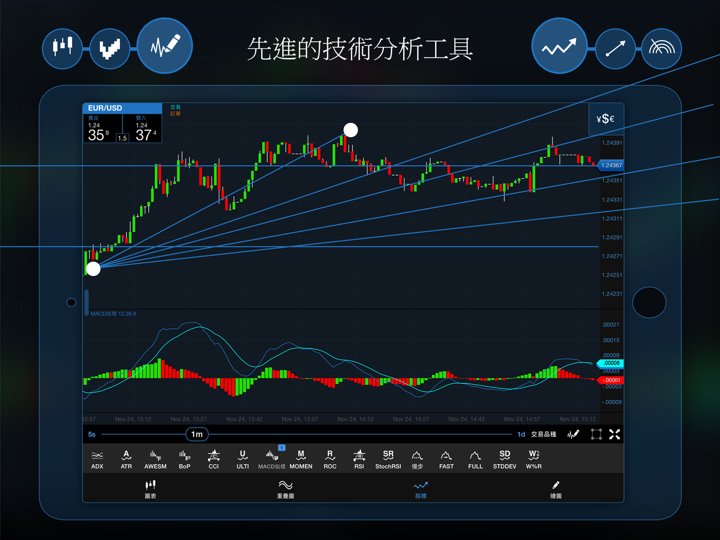The image size is (720, 540).
Task: Tap the sell price 1.24 35 button
Action: click(98, 130)
